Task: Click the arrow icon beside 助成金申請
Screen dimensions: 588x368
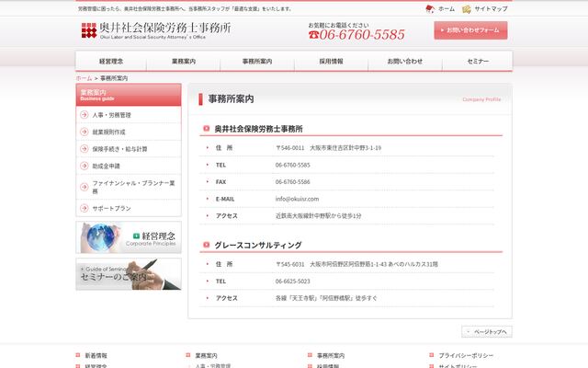Action: click(85, 166)
